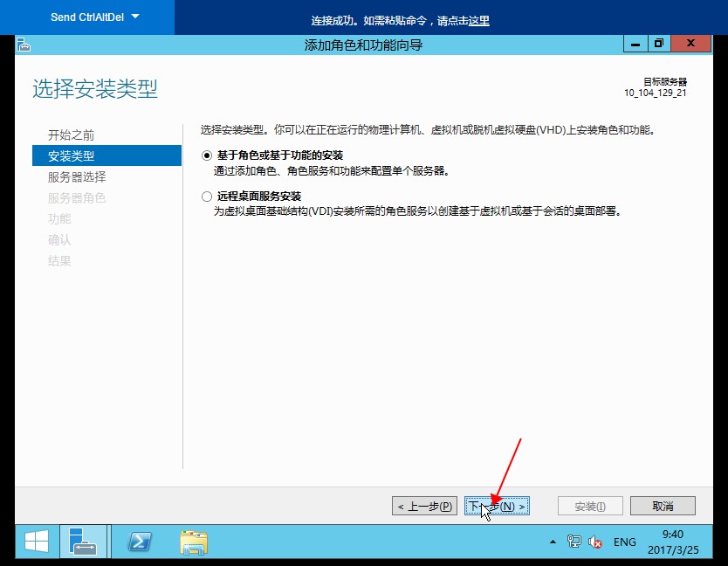Select the 安装类型 wizard step
The height and width of the screenshot is (566, 728).
point(106,155)
